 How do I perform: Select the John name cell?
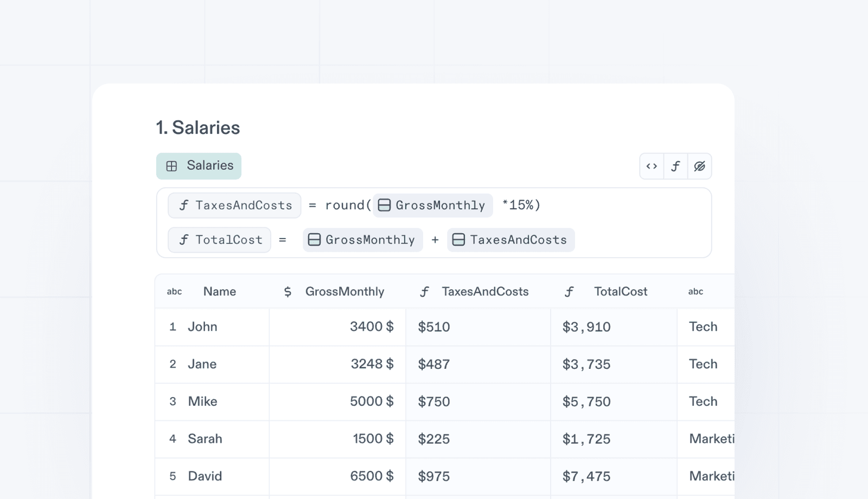tap(212, 327)
